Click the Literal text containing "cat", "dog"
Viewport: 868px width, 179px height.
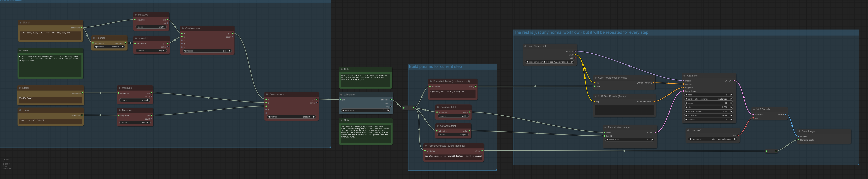(x=26, y=98)
